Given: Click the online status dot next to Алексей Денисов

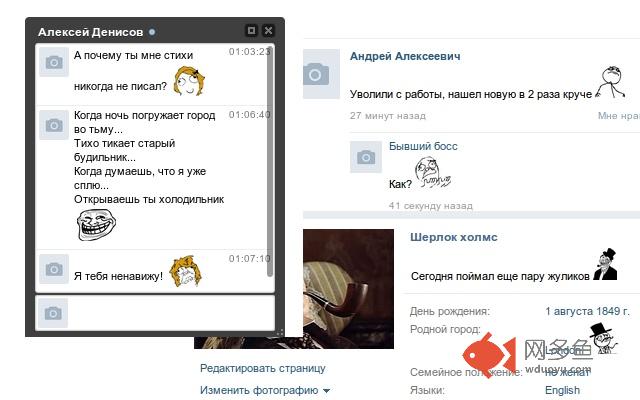Looking at the screenshot, I should 152,32.
